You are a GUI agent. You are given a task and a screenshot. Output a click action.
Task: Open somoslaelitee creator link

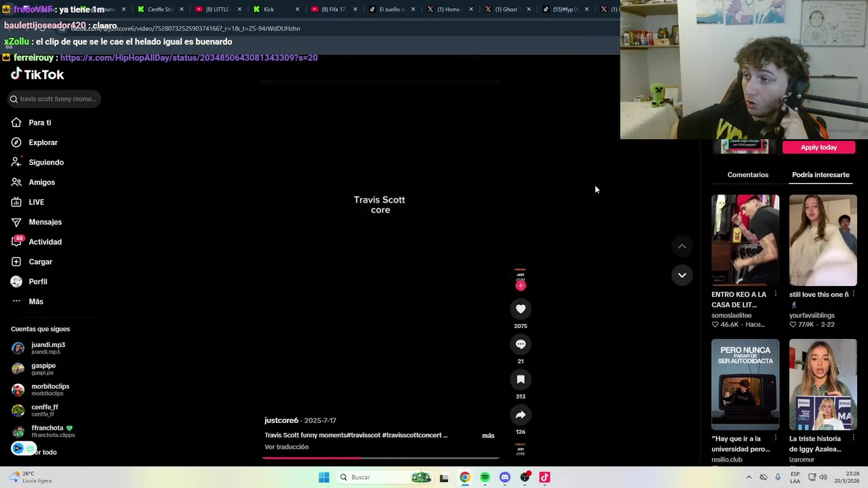[x=731, y=315]
